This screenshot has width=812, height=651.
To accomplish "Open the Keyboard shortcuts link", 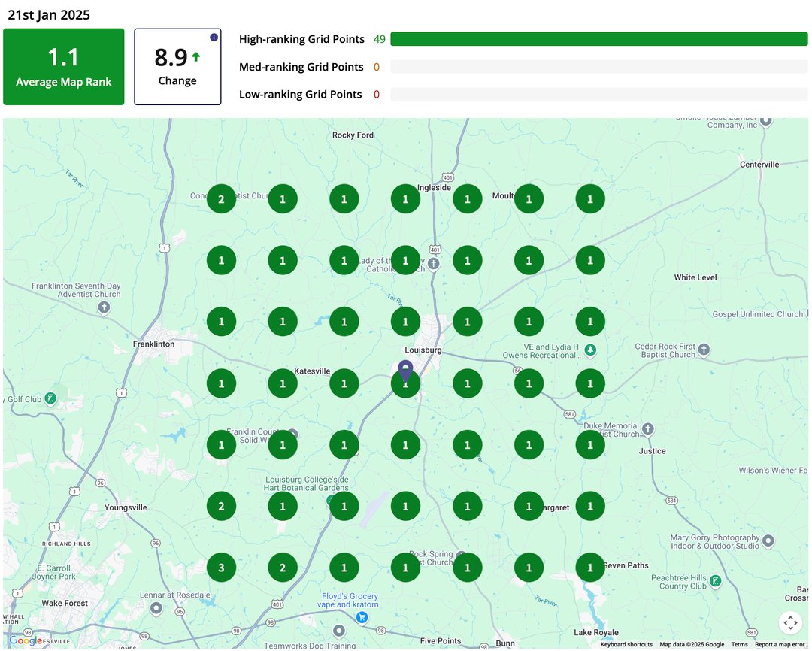I will click(626, 644).
